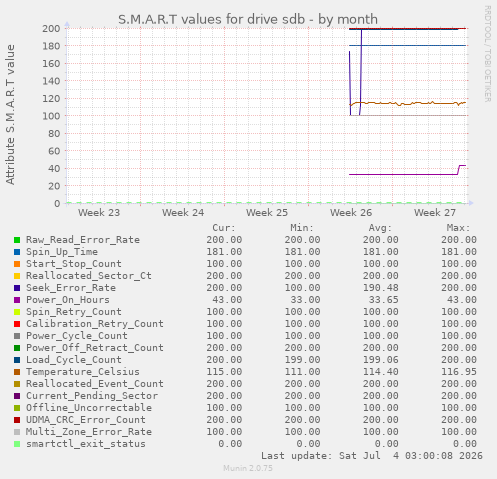Viewport: 497px width, 479px height.
Task: Click the Multi_Zone_Error_Rate grey swatch
Action: [17, 432]
